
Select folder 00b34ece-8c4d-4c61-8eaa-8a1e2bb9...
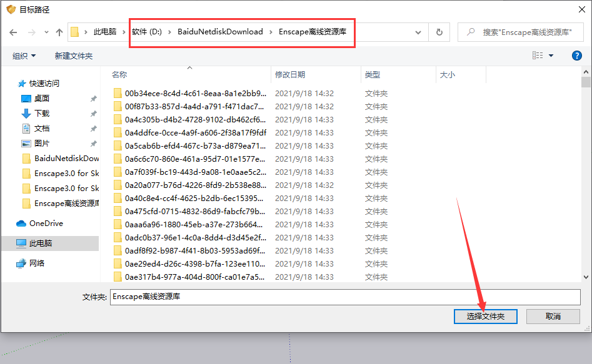pyautogui.click(x=196, y=93)
